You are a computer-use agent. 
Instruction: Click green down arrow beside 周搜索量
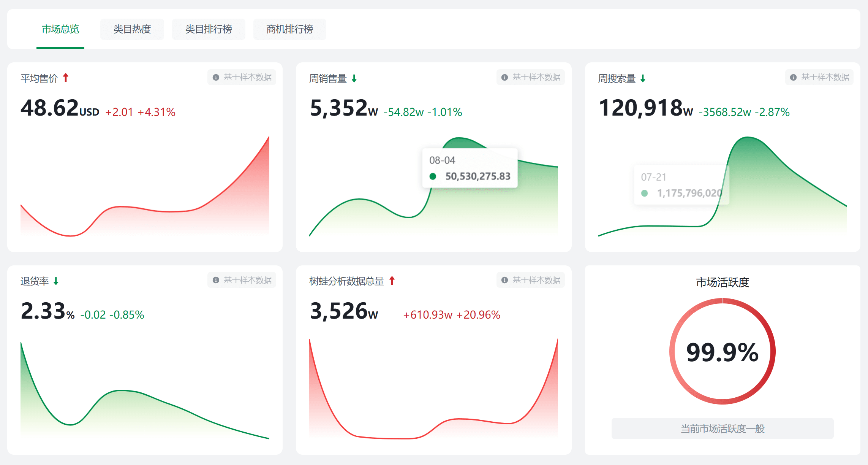point(643,79)
